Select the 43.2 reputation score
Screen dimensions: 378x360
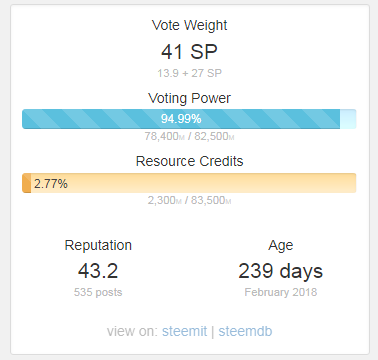[x=98, y=271]
